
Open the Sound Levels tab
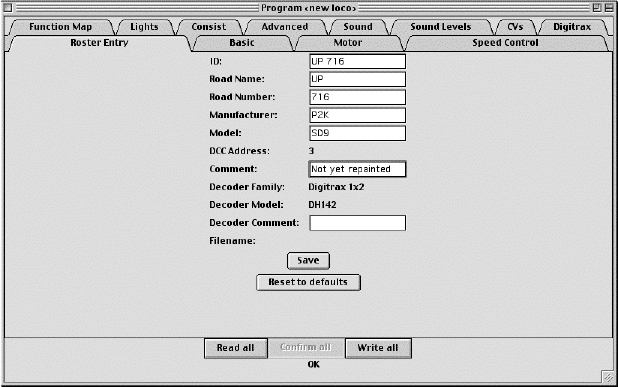coord(441,27)
